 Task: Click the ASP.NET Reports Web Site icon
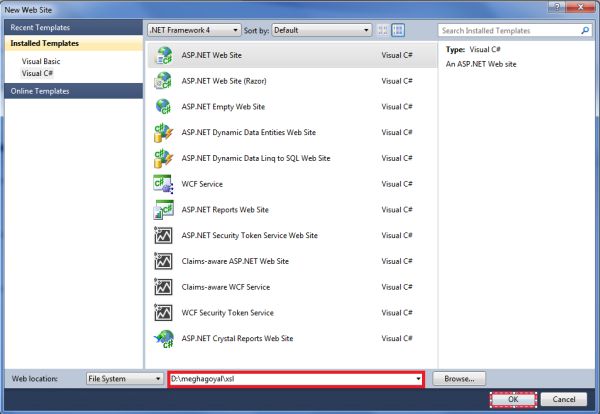[163, 210]
